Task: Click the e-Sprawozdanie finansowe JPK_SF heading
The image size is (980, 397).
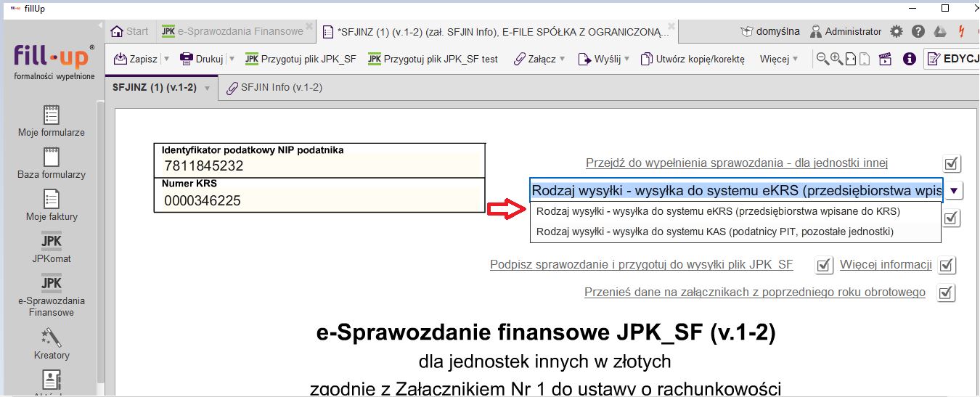Action: tap(546, 333)
